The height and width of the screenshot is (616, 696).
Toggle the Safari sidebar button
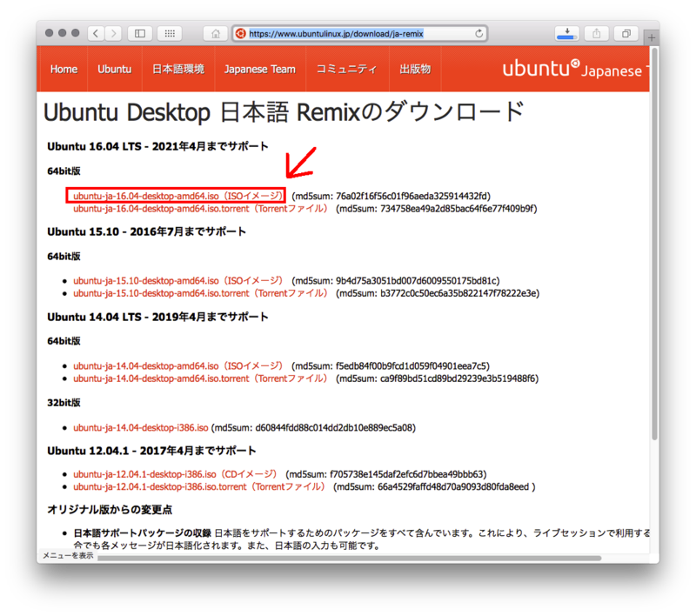point(140,33)
